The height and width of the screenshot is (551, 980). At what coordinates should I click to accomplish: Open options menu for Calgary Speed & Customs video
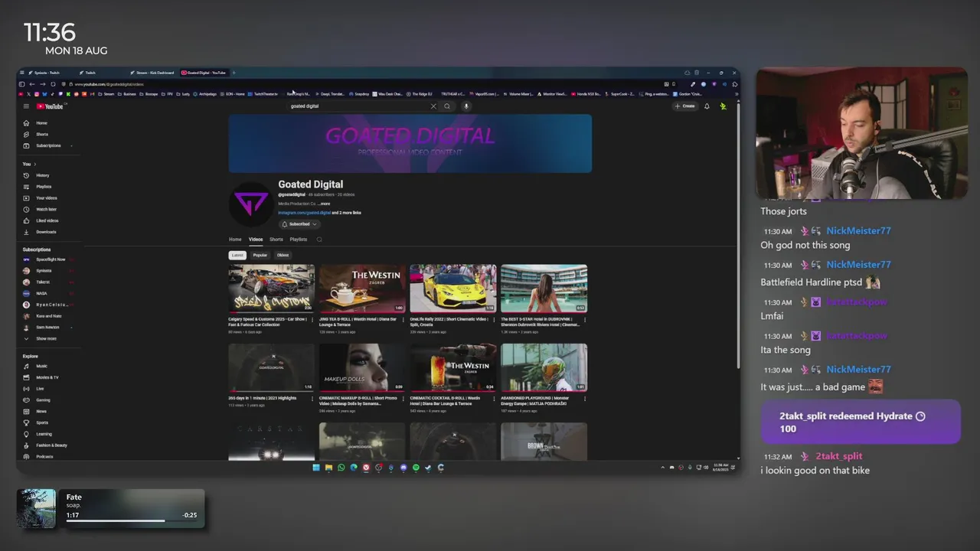click(312, 319)
